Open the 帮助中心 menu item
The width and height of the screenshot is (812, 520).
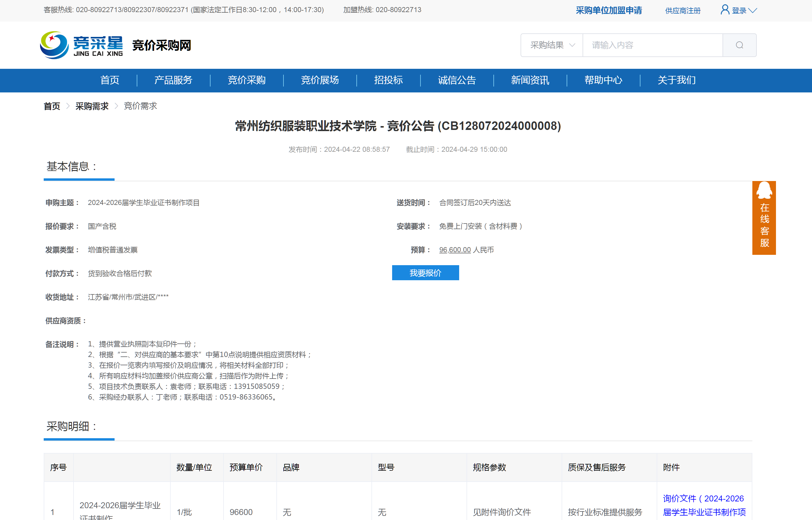603,80
